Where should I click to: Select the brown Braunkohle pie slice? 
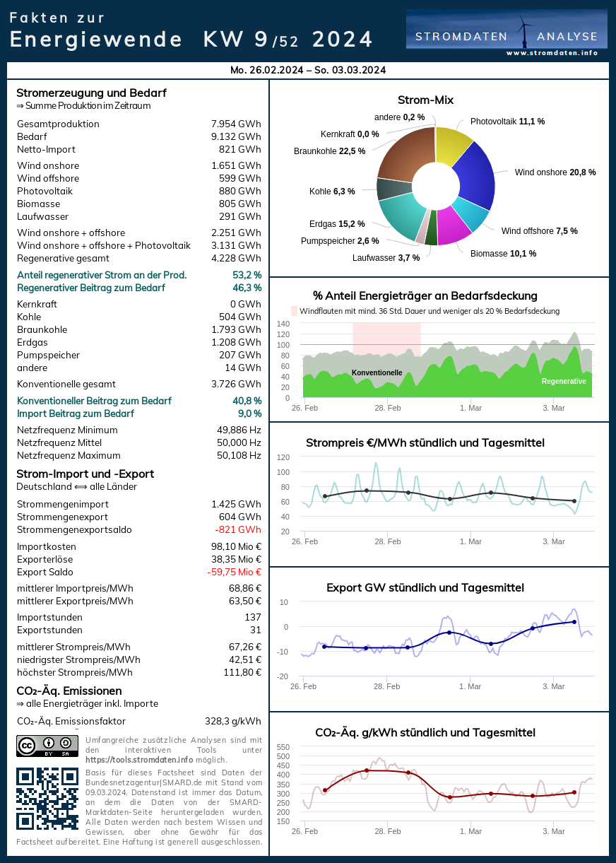[404, 153]
